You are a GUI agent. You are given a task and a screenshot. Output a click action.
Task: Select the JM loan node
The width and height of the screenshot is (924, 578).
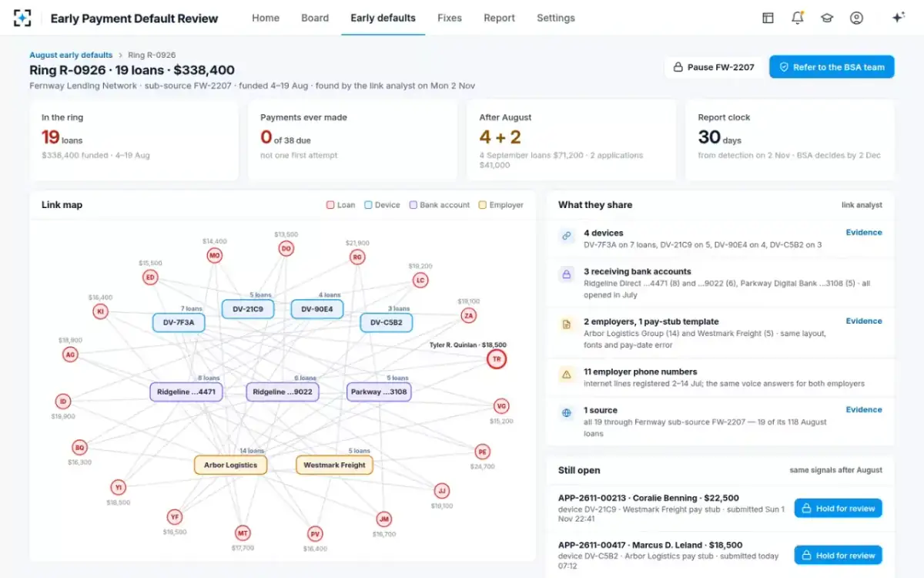(x=383, y=519)
